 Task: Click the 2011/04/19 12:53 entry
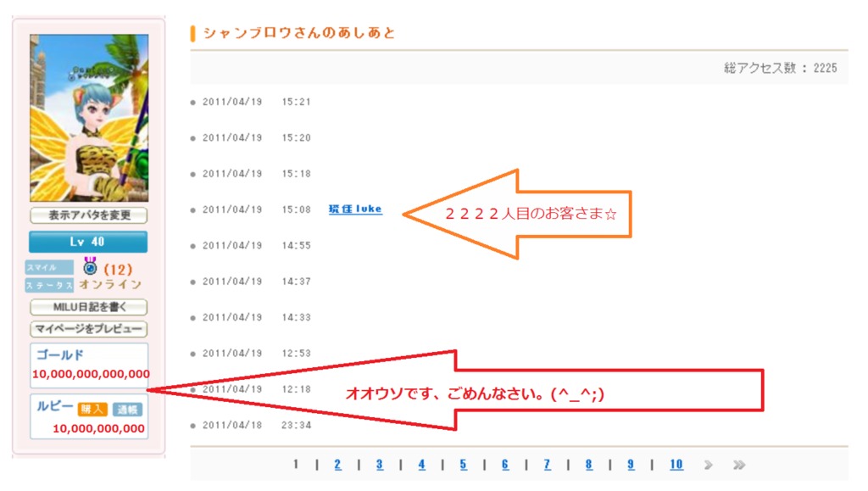[x=256, y=354]
